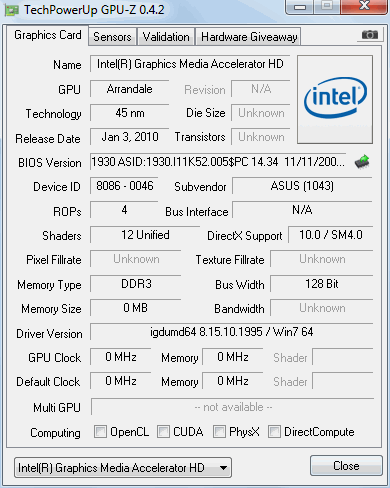Minimize the GPU-Z window
Screen dimensions: 390x488
pos(300,7)
